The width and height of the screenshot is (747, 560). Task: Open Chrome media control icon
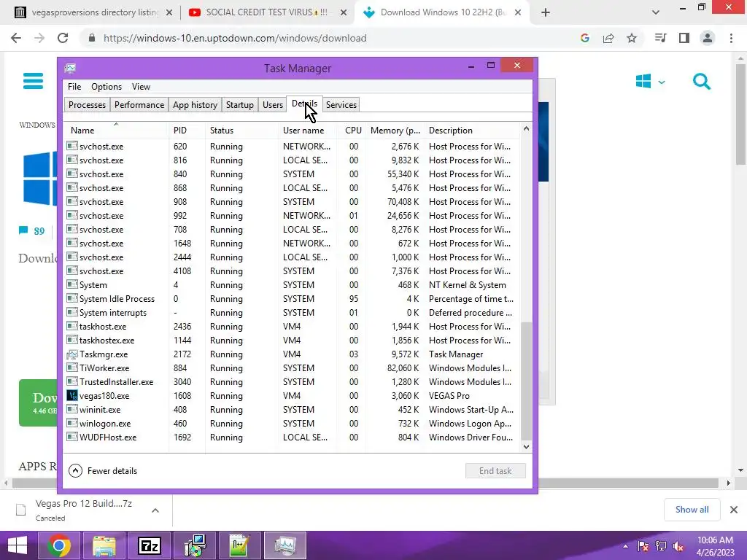660,38
